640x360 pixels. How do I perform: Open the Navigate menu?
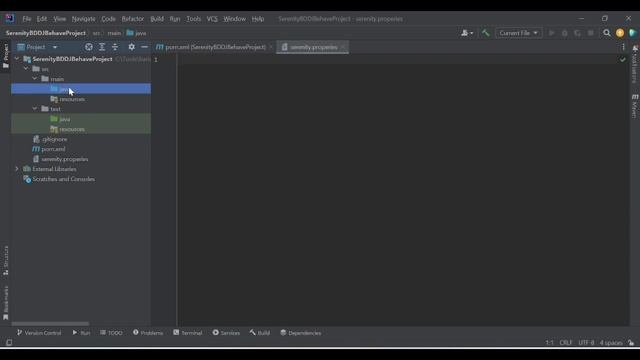(83, 19)
